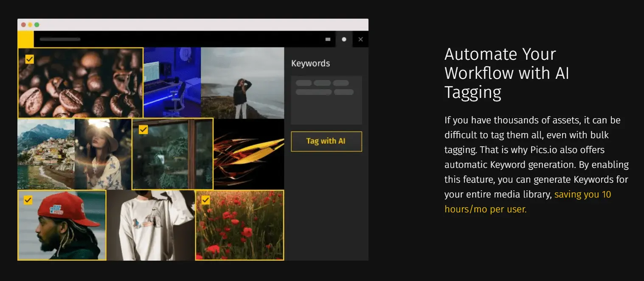Deselect the window reflection photo checkbox
Image resolution: width=644 pixels, height=281 pixels.
click(x=143, y=130)
